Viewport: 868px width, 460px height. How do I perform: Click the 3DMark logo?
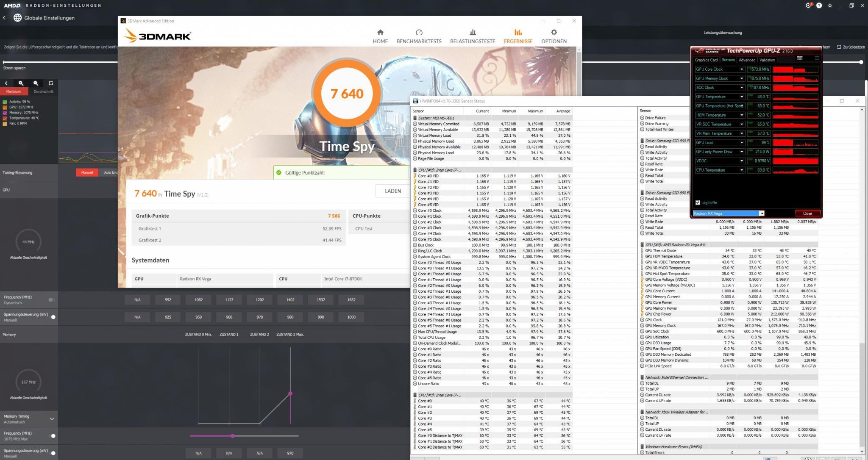coord(157,36)
